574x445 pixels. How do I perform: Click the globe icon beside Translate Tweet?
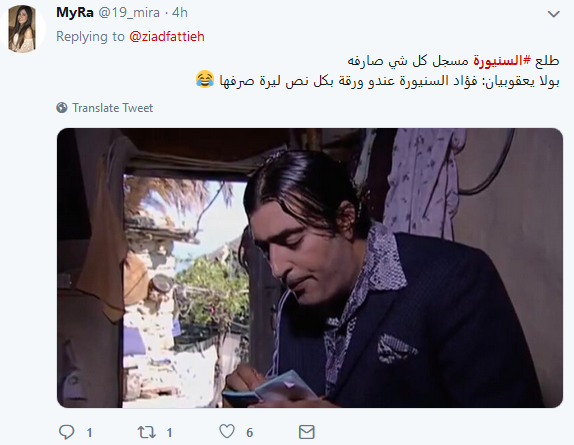(62, 108)
